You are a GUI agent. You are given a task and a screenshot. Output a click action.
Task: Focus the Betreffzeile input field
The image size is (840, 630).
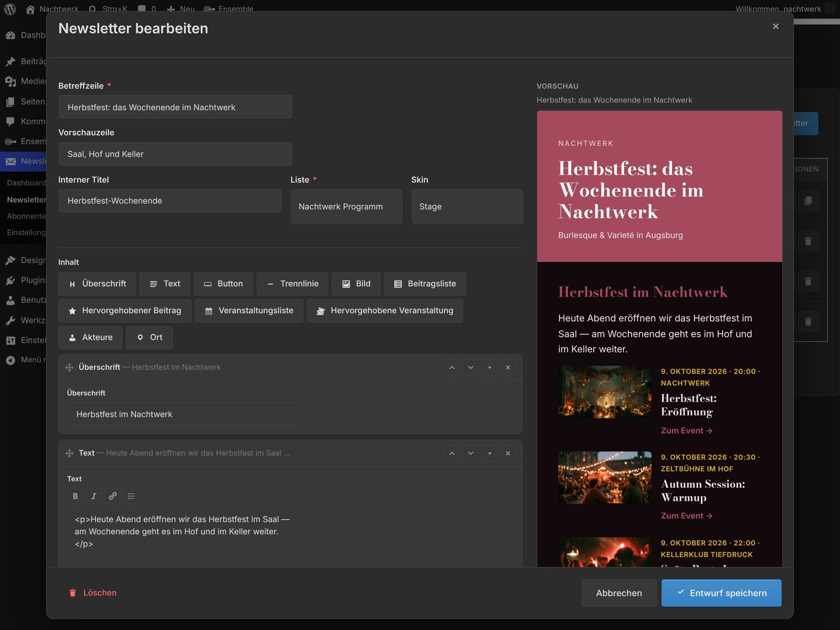pyautogui.click(x=175, y=107)
